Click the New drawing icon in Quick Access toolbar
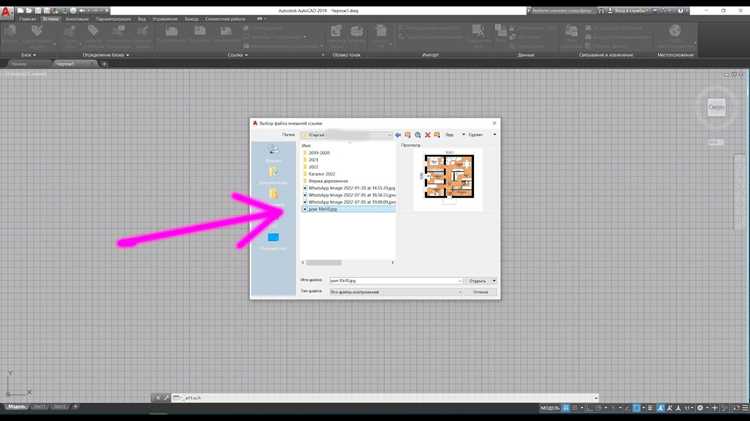The image size is (750, 421). 20,11
